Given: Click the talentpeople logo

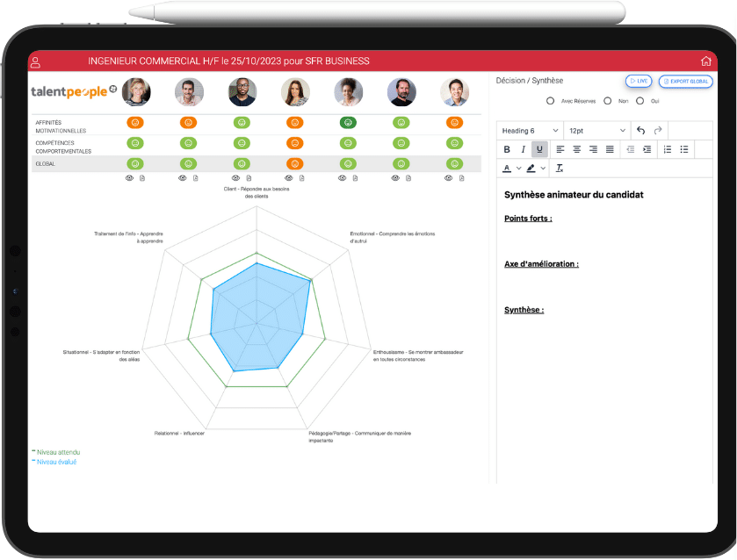Looking at the screenshot, I should (74, 91).
